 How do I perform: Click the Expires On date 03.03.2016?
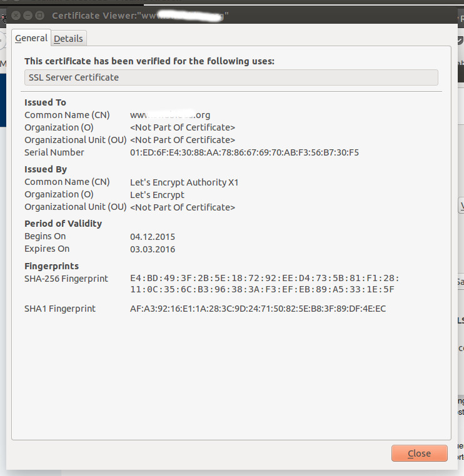(x=153, y=249)
